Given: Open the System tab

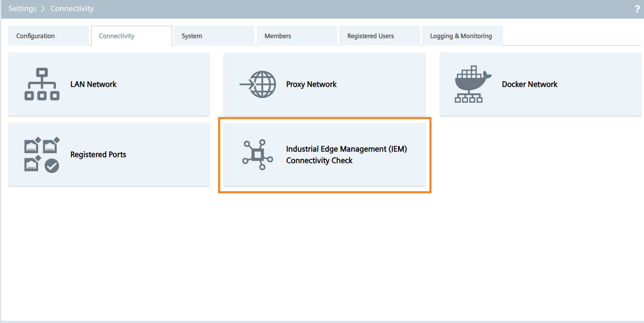Looking at the screenshot, I should (x=192, y=36).
